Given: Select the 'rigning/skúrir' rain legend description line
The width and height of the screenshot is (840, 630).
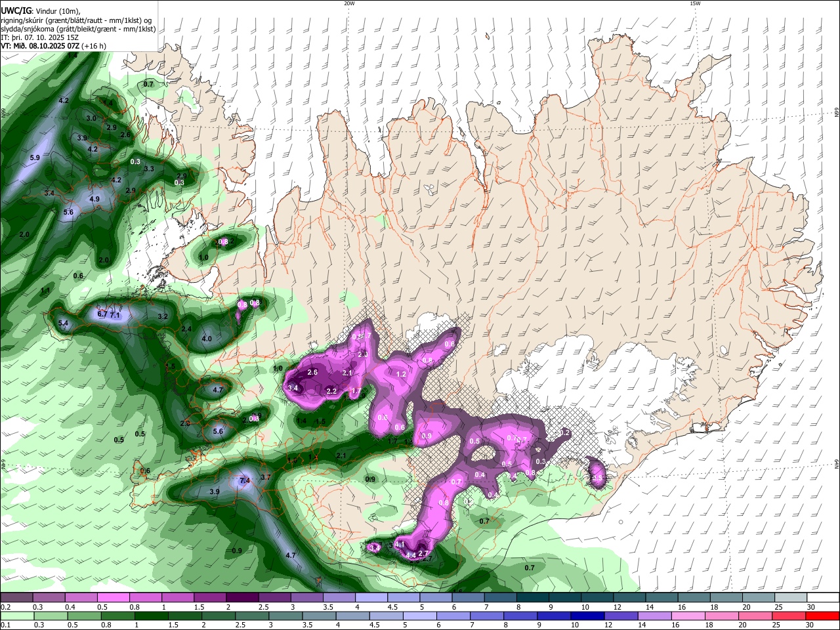Looking at the screenshot, I should click(x=76, y=20).
